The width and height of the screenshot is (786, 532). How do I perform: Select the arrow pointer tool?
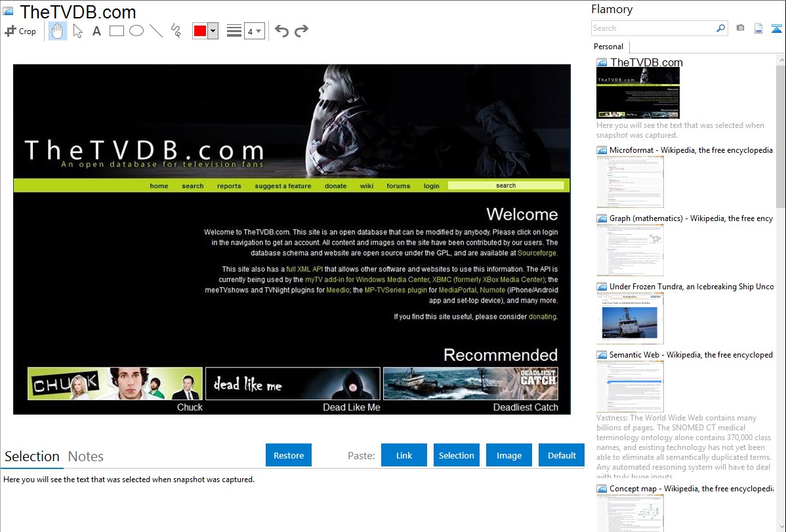pyautogui.click(x=77, y=31)
